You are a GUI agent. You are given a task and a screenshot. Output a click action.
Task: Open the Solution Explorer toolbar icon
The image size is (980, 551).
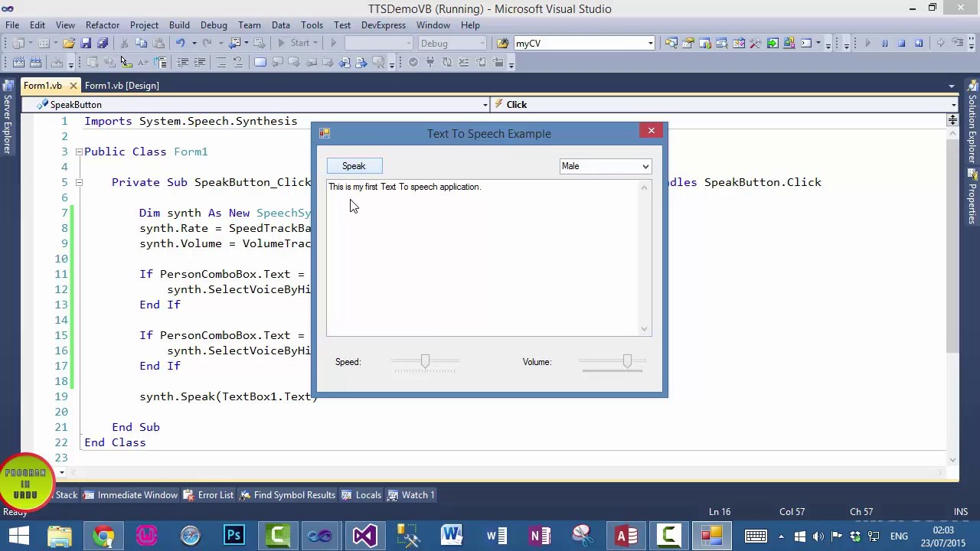pyautogui.click(x=671, y=43)
